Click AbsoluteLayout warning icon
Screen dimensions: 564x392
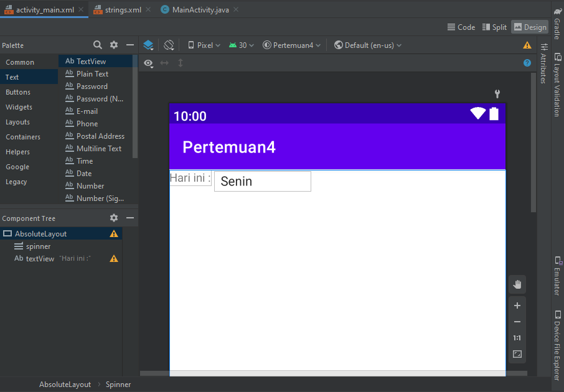(114, 234)
